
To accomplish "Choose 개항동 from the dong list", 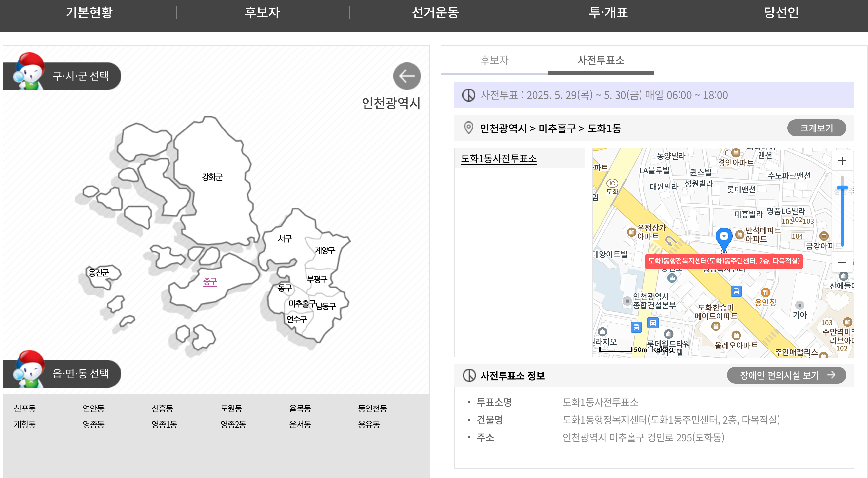I will click(25, 424).
